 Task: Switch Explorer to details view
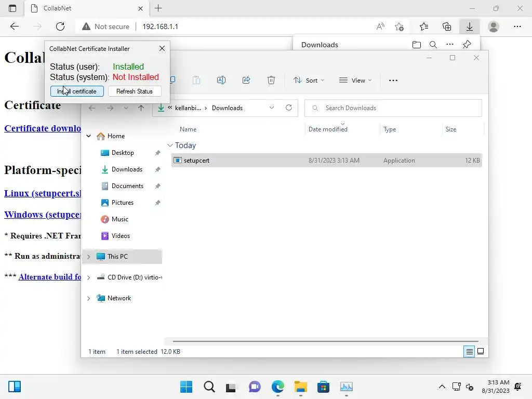pos(469,352)
